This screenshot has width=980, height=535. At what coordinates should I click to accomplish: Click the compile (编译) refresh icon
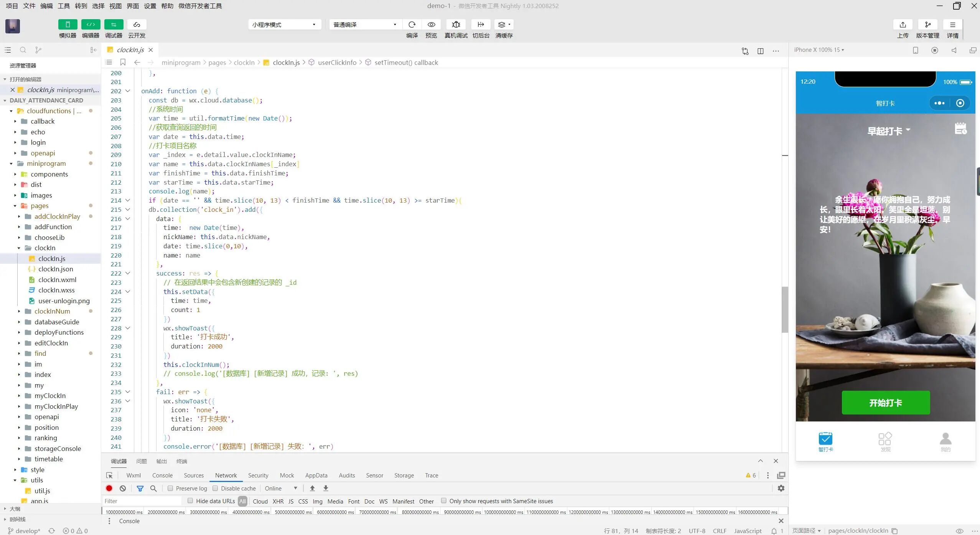412,25
